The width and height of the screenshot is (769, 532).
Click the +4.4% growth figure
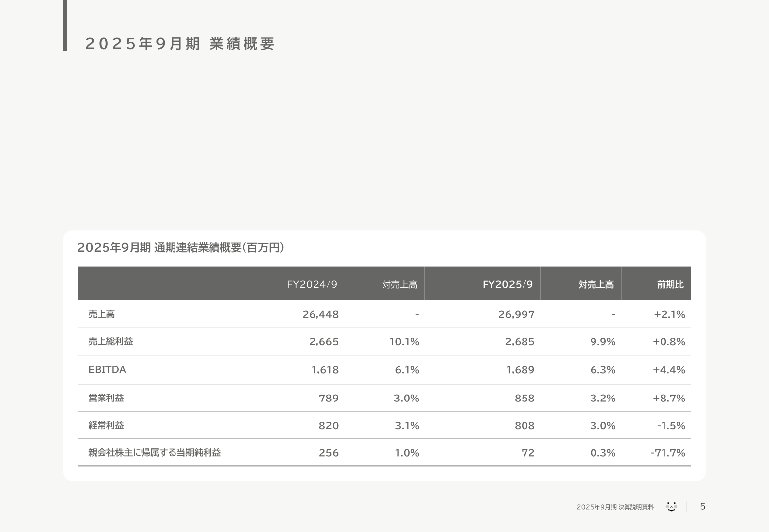tap(669, 370)
